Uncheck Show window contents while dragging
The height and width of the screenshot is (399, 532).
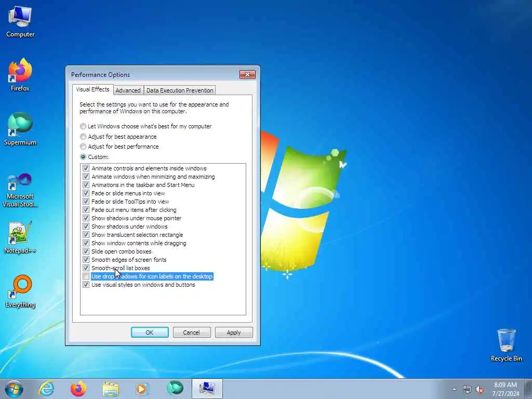[x=86, y=243]
